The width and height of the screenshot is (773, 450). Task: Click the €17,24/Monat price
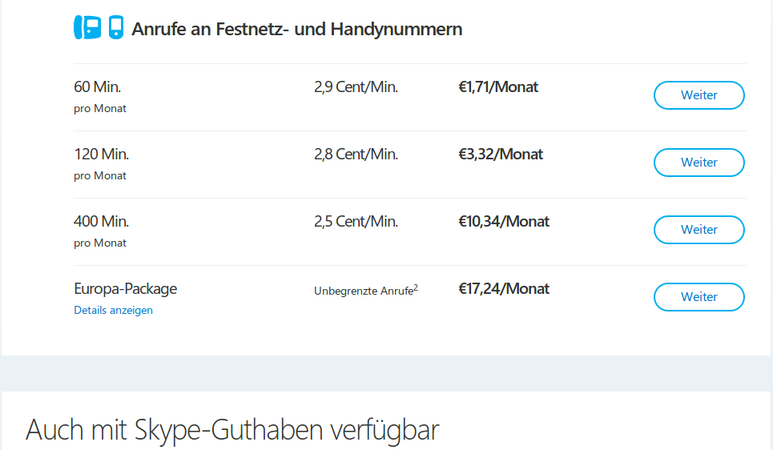tap(503, 289)
